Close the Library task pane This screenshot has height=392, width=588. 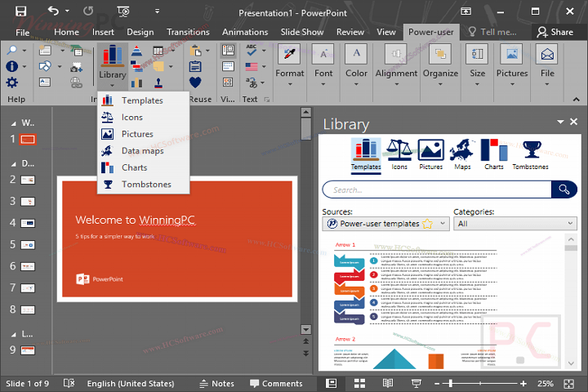coord(574,122)
